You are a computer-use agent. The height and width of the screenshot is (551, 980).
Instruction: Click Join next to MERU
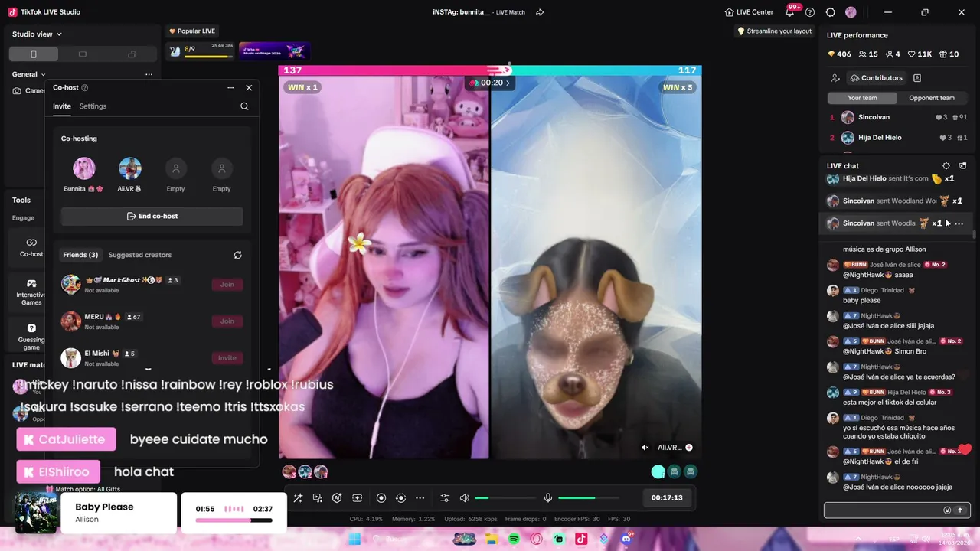227,321
